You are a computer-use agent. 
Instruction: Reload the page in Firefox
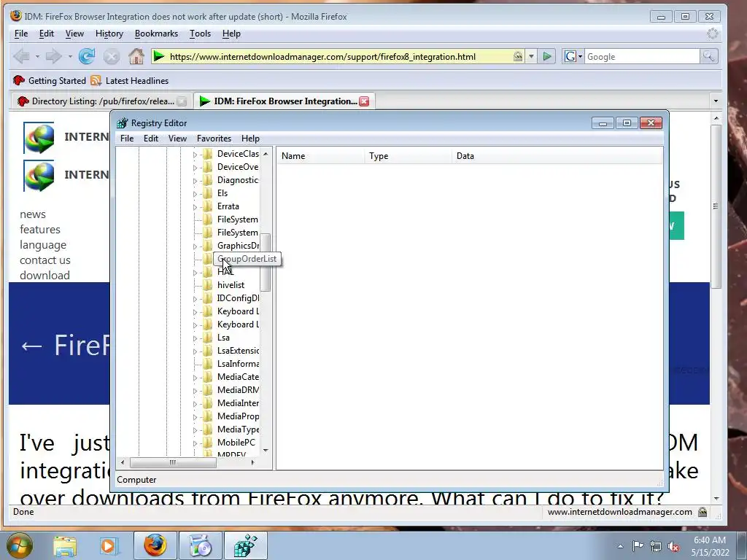(87, 57)
